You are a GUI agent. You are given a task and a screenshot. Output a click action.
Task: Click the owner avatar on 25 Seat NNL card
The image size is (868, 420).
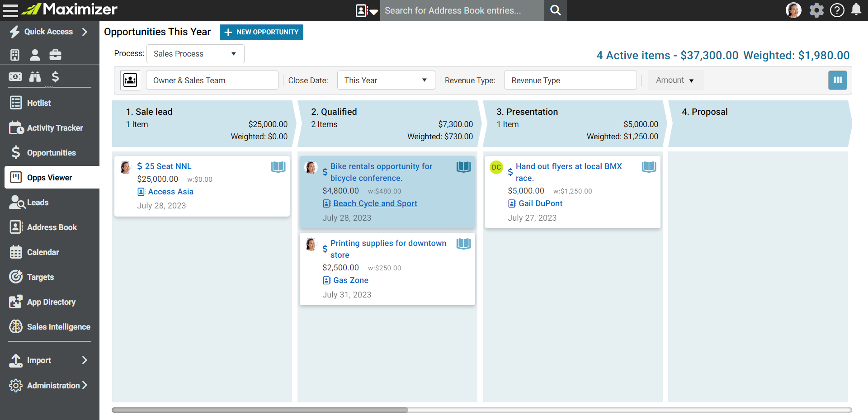tap(126, 167)
